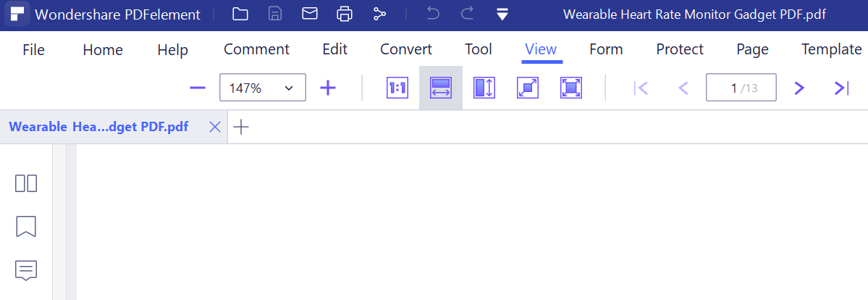Switch to the Home tab
This screenshot has width=868, height=300.
pyautogui.click(x=103, y=50)
